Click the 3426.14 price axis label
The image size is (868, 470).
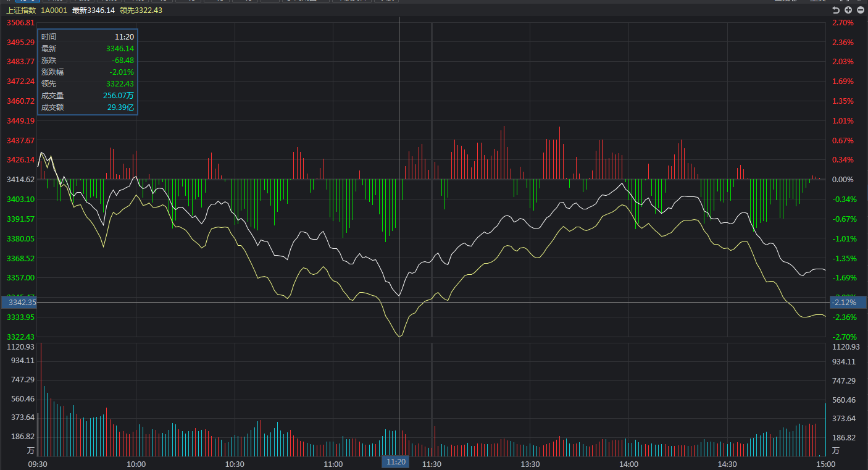[x=20, y=160]
